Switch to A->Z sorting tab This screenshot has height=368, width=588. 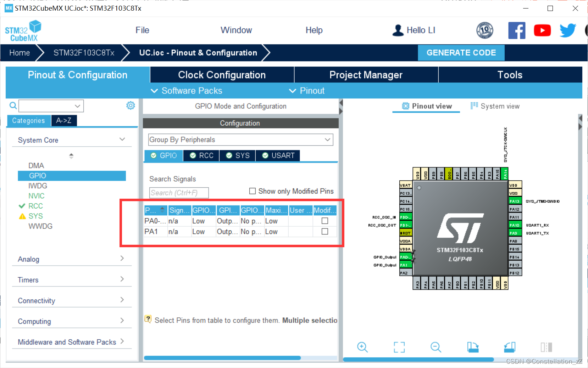point(64,120)
